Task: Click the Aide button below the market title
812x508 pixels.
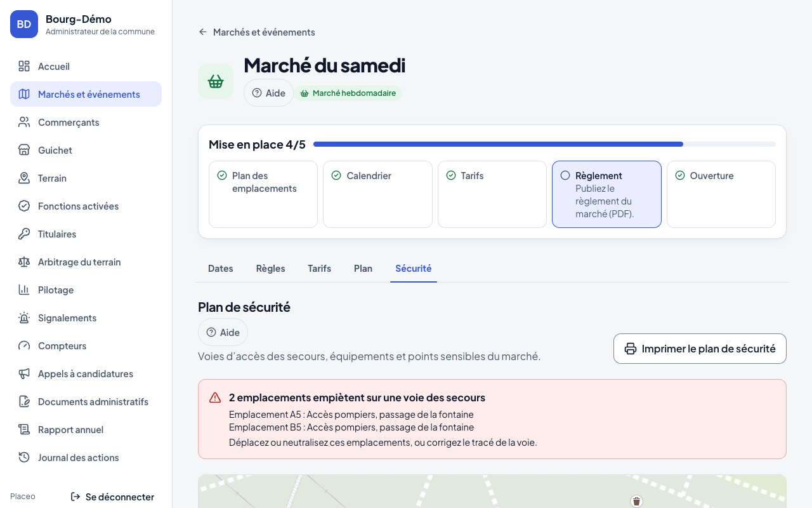Action: pyautogui.click(x=268, y=93)
